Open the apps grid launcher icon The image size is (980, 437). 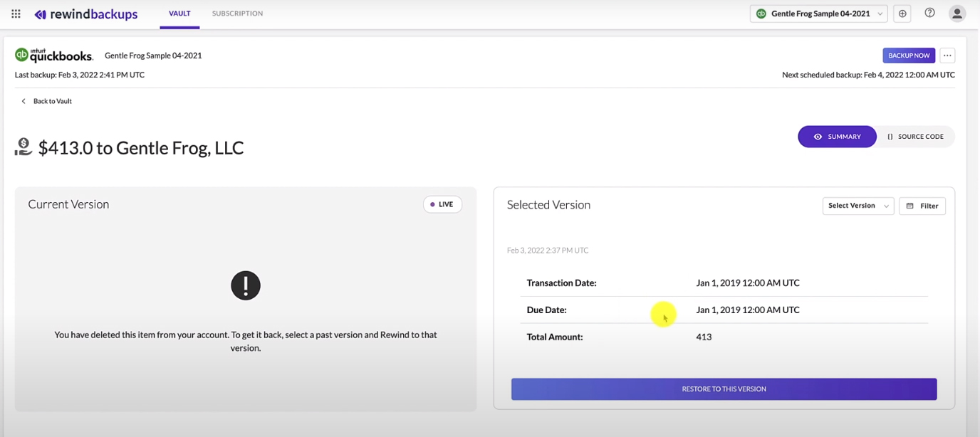coord(16,14)
